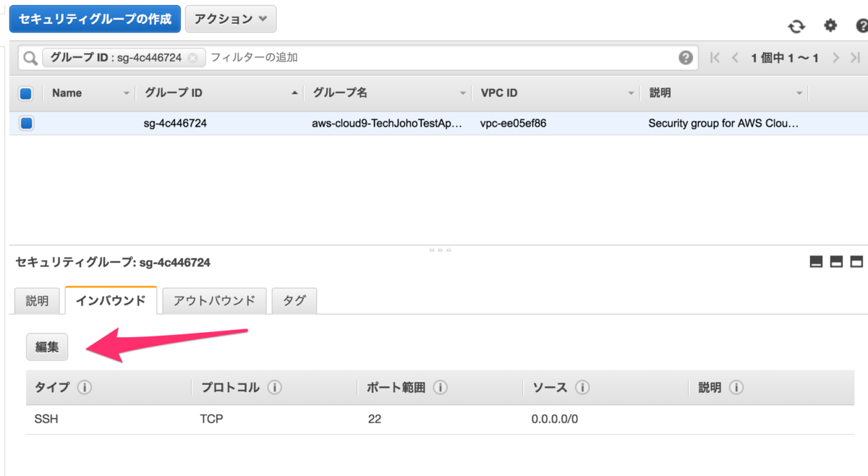Open the アクション dropdown menu
The image size is (868, 476).
pyautogui.click(x=231, y=19)
